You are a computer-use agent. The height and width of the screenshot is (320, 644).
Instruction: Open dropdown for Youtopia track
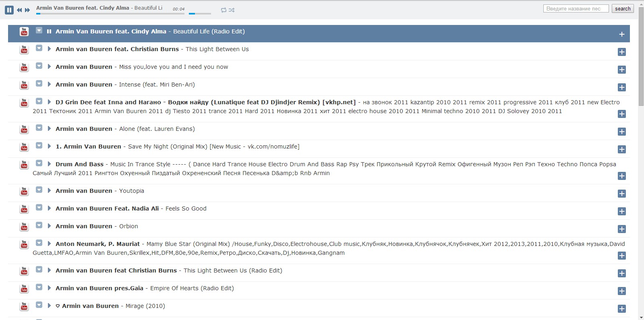[39, 190]
